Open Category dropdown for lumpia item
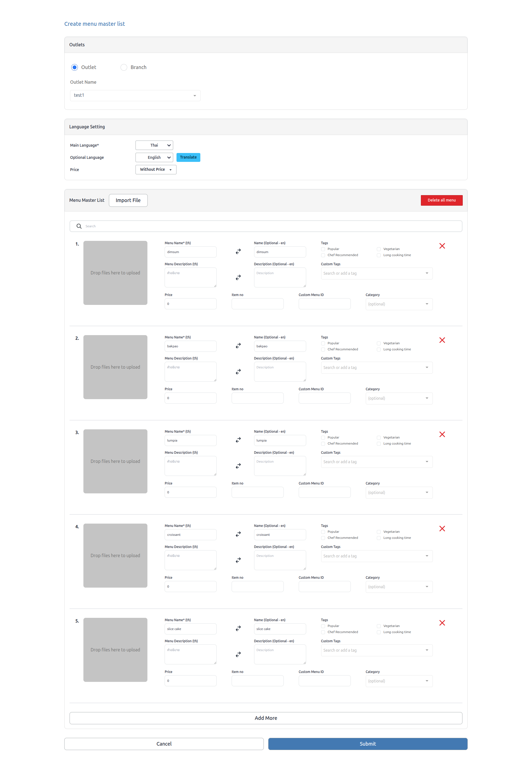532x770 pixels. coord(399,493)
